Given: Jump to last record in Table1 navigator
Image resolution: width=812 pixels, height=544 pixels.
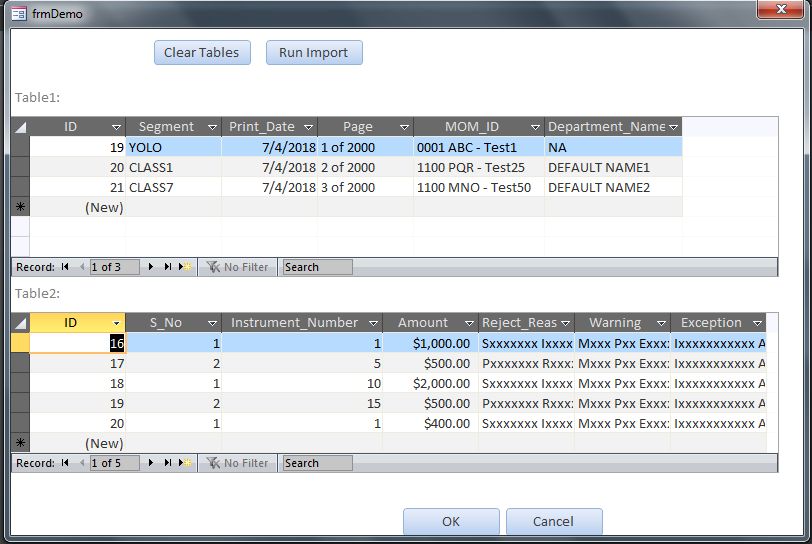Looking at the screenshot, I should click(x=168, y=267).
